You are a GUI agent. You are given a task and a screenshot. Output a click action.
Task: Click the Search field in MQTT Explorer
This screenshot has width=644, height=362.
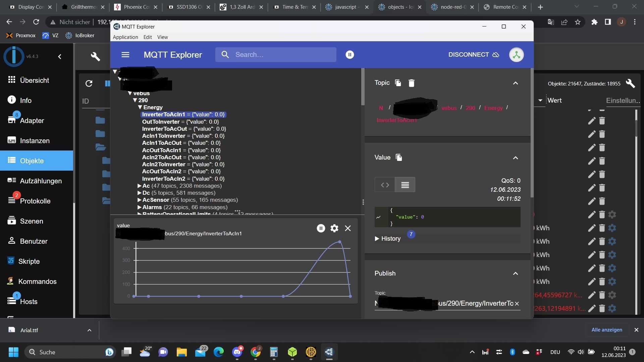276,55
